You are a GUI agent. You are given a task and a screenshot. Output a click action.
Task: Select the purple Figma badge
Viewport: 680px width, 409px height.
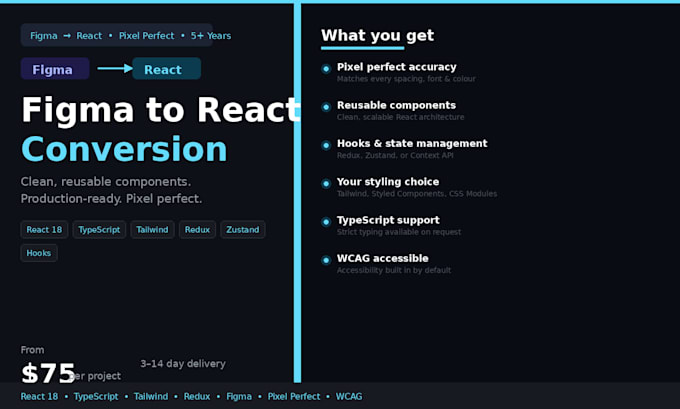point(55,69)
